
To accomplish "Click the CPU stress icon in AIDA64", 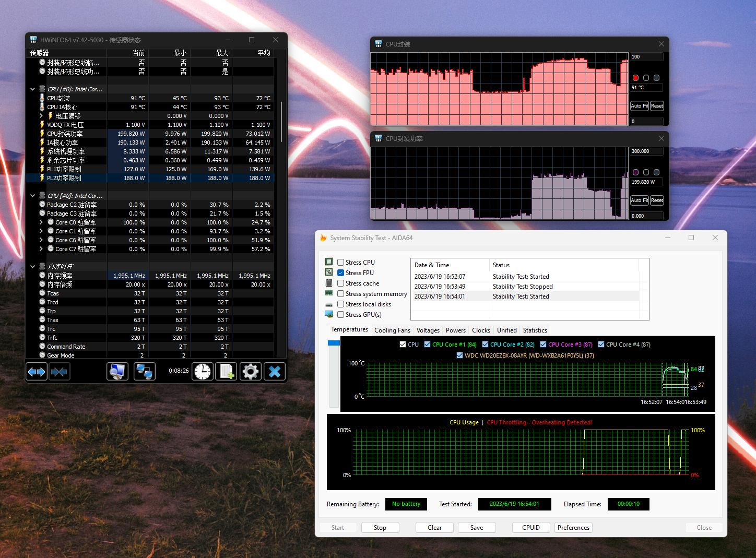I will 329,262.
